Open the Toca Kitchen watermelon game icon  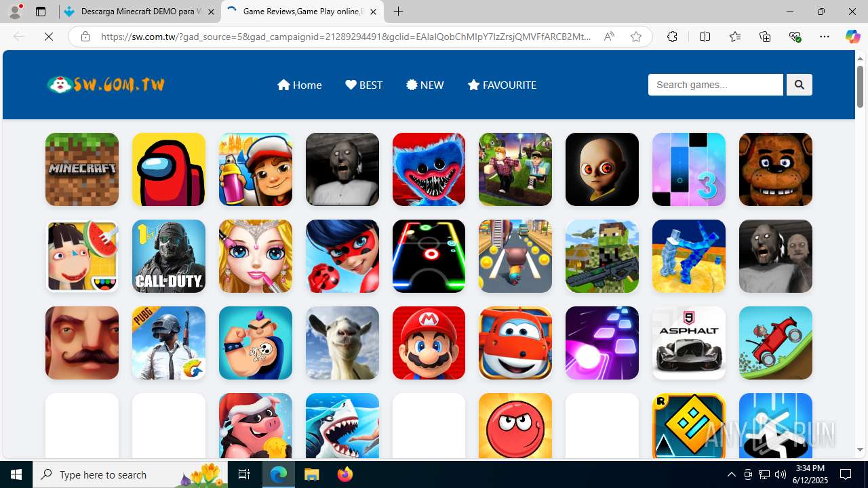(82, 256)
